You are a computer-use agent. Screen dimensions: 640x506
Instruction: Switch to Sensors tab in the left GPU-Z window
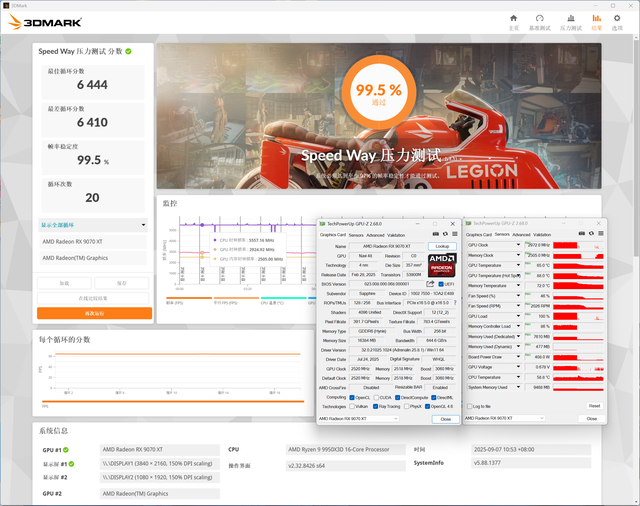click(x=356, y=235)
